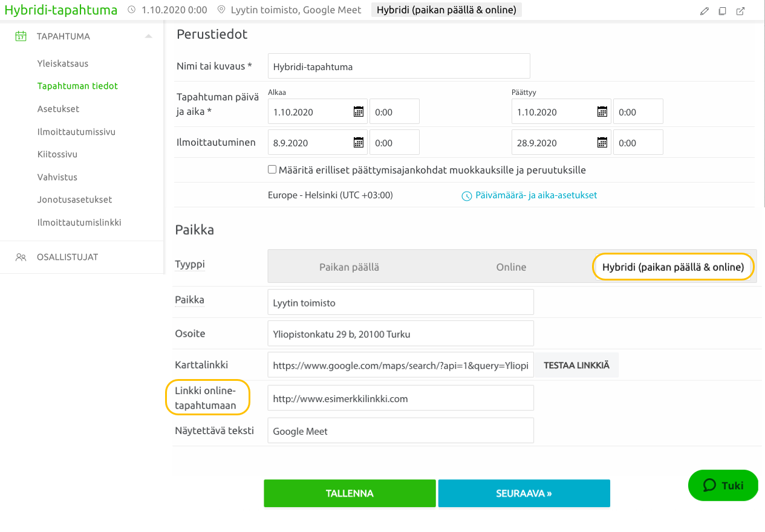
Task: Open event in new window icon
Action: click(740, 11)
